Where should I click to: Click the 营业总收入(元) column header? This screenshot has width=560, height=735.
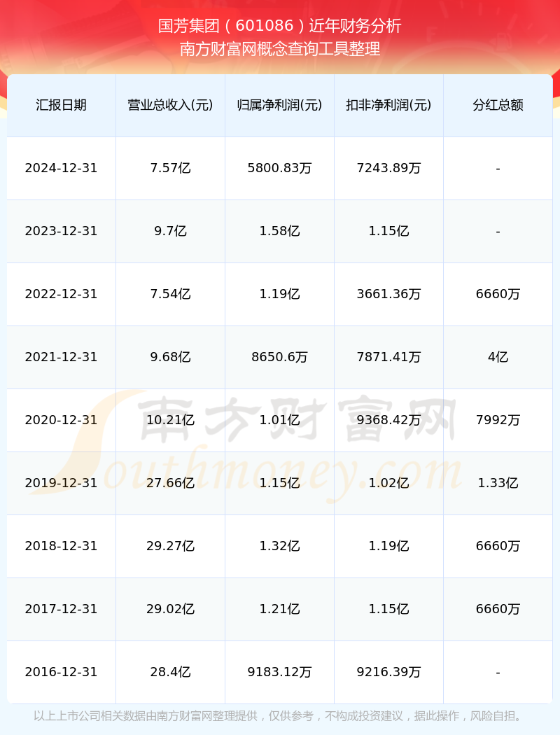click(x=171, y=105)
